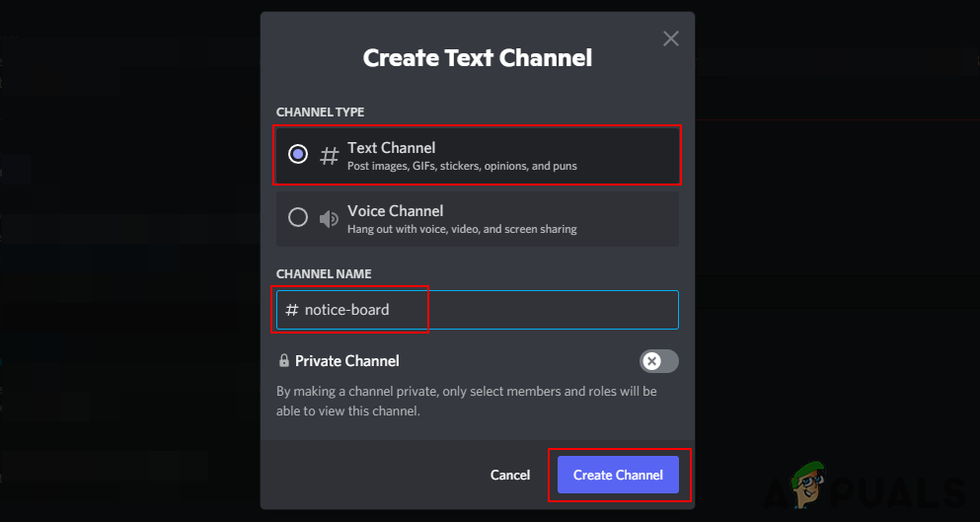Enable the Private Channel toggle switch
The width and height of the screenshot is (980, 522).
[x=658, y=361]
